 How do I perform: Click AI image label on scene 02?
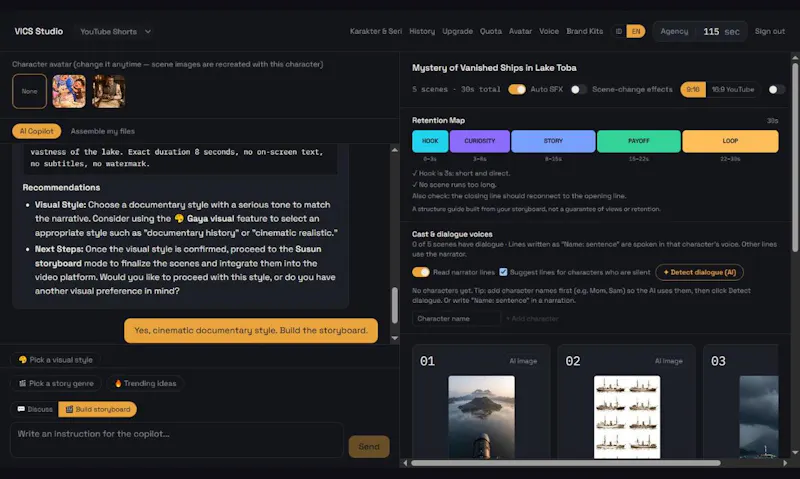pos(668,361)
